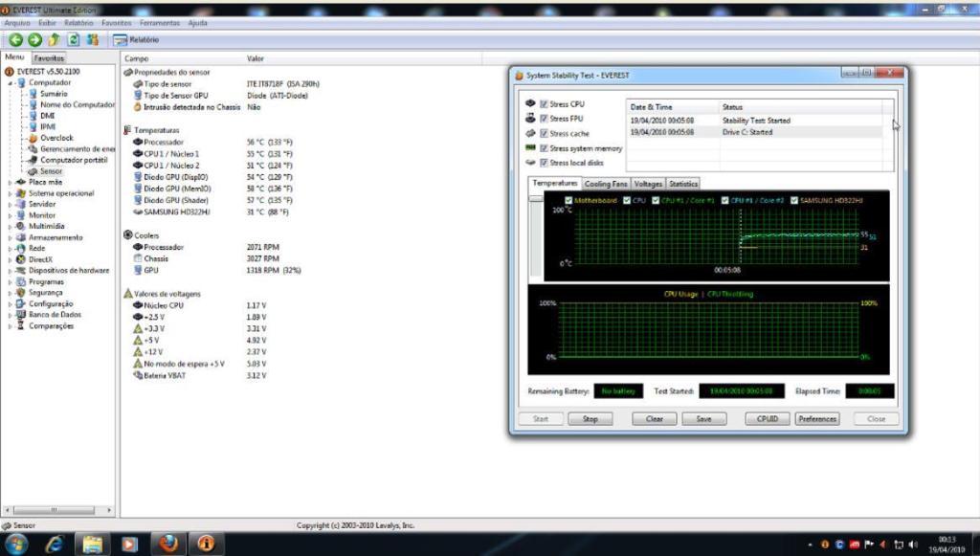The width and height of the screenshot is (980, 556).
Task: Click the green Back arrow in toolbar
Action: click(15, 40)
